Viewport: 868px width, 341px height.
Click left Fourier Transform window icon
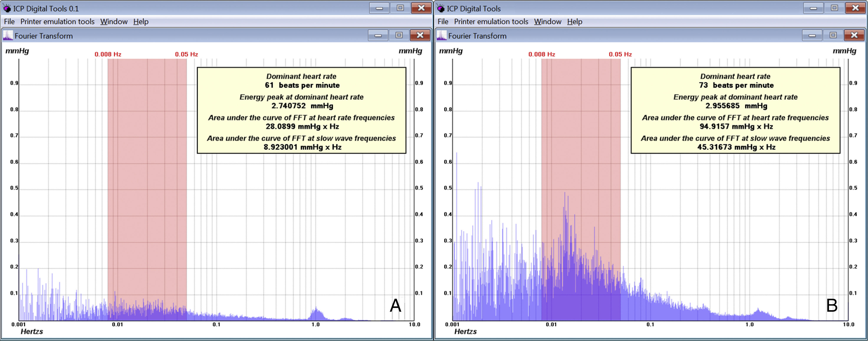[x=8, y=36]
